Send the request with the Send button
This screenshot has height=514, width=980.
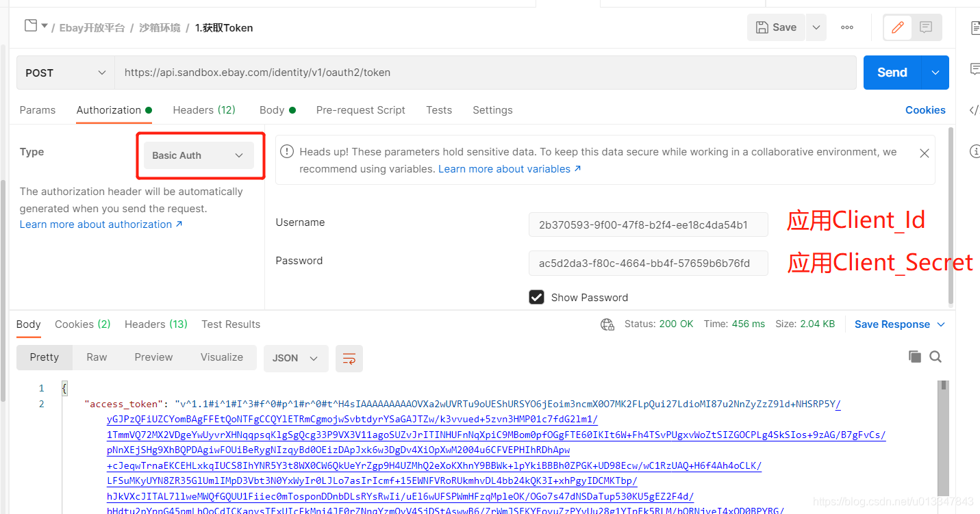coord(892,73)
